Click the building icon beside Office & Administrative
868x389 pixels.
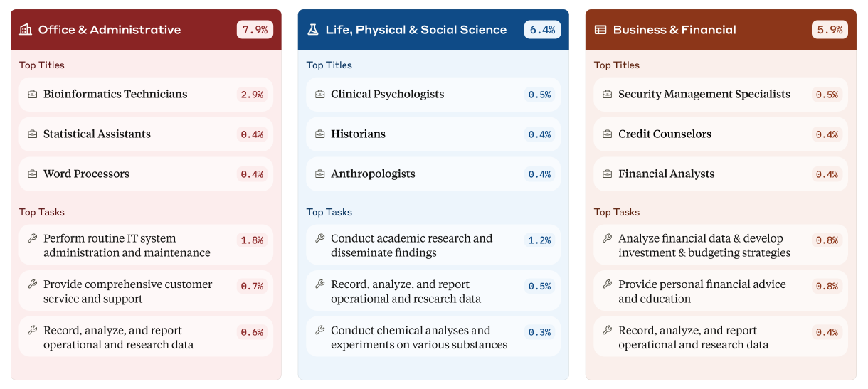26,30
